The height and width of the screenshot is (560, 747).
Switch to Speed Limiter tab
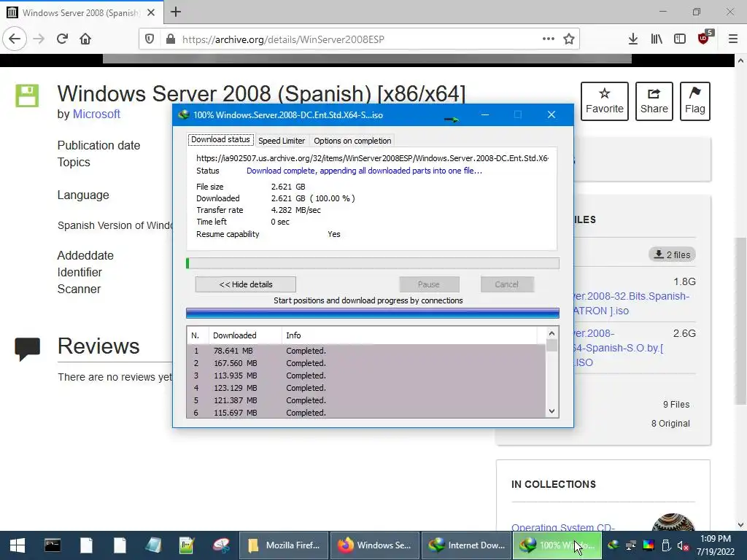tap(282, 141)
